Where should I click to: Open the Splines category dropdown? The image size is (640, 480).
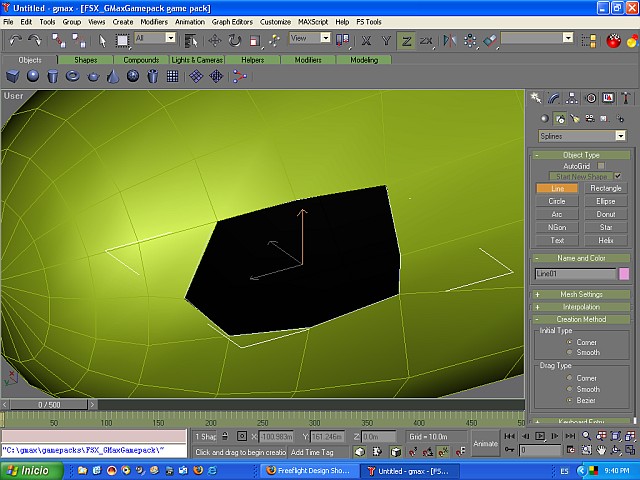620,136
